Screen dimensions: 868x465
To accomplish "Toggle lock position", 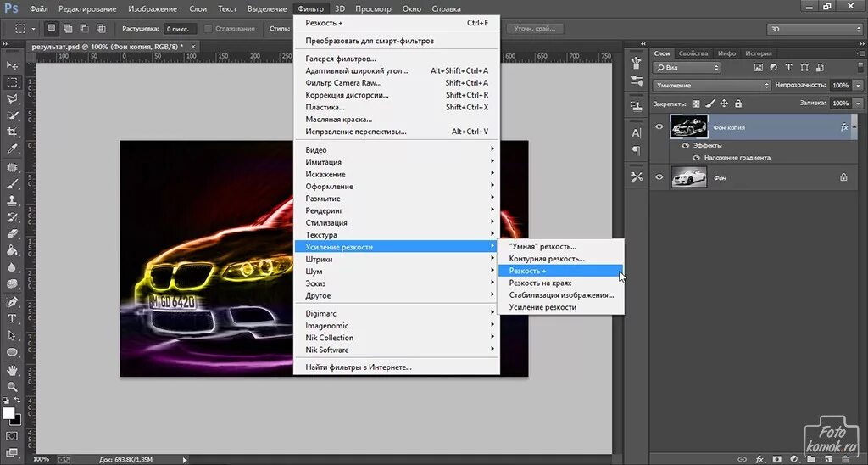I will pyautogui.click(x=724, y=104).
